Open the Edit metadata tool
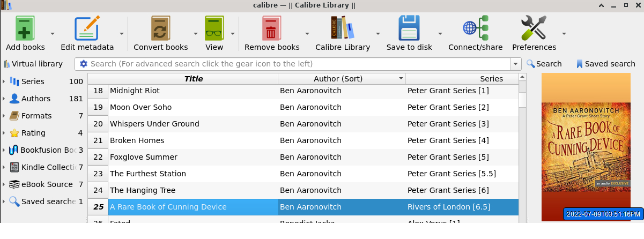644x239 pixels. [87, 28]
